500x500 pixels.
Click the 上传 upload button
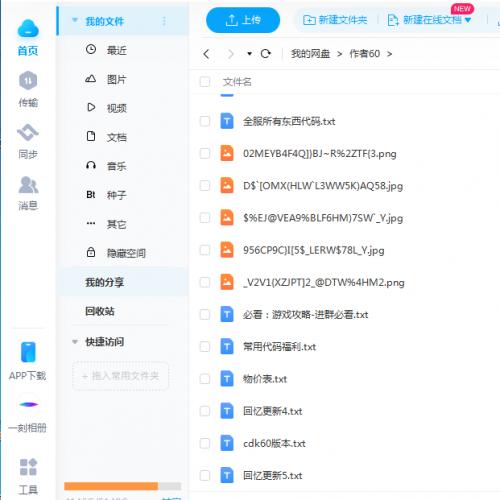[243, 20]
